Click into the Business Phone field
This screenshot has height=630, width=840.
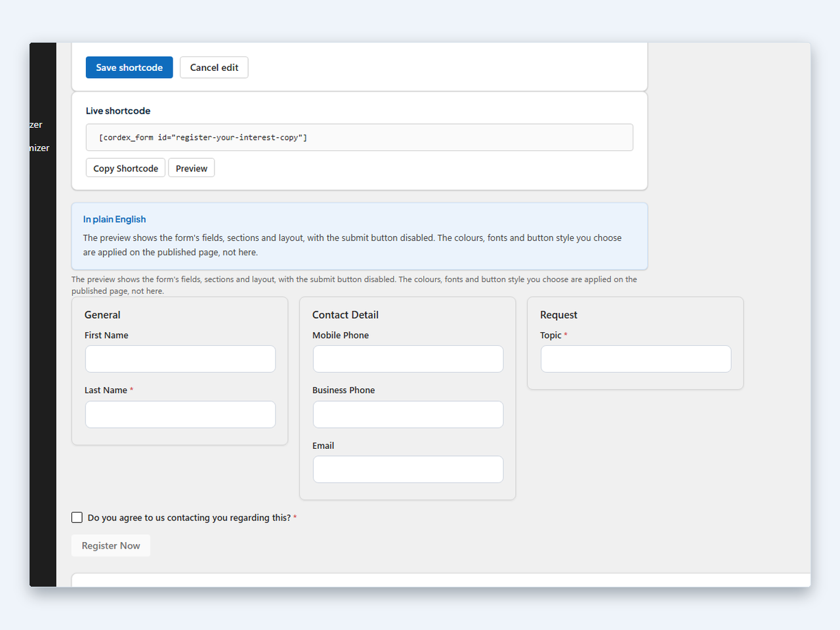(408, 415)
